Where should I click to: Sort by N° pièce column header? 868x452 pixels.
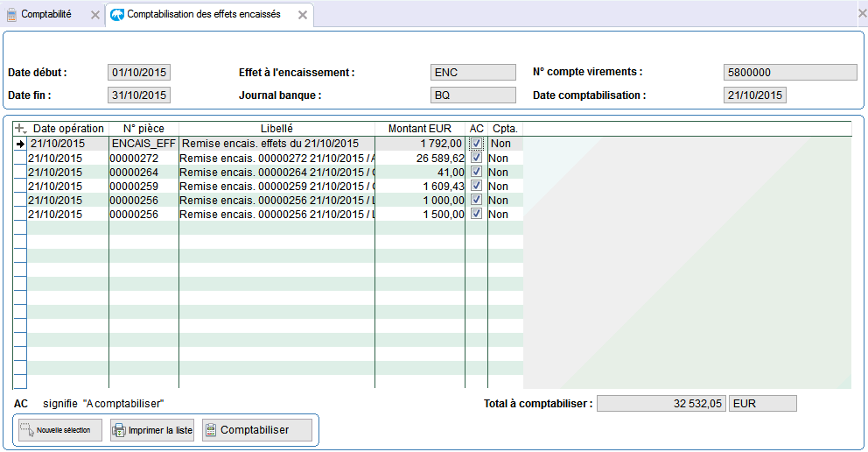pyautogui.click(x=143, y=129)
